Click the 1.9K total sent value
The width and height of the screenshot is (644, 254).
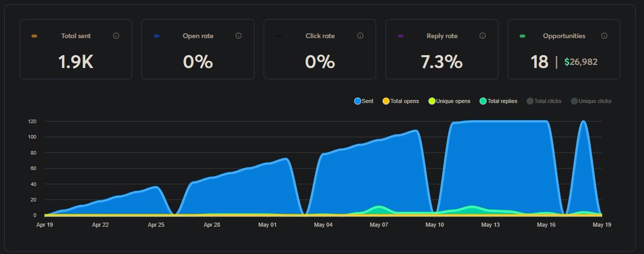tap(76, 62)
